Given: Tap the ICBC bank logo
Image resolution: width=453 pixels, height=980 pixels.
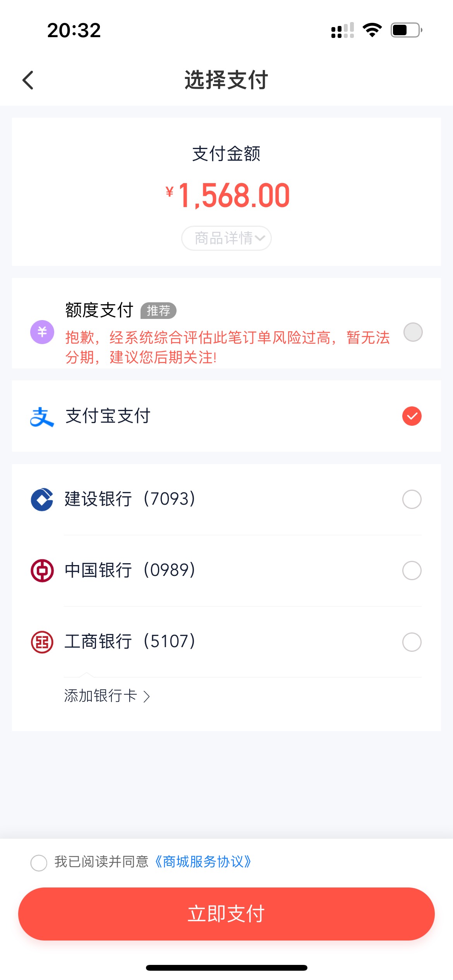Looking at the screenshot, I should [x=42, y=642].
